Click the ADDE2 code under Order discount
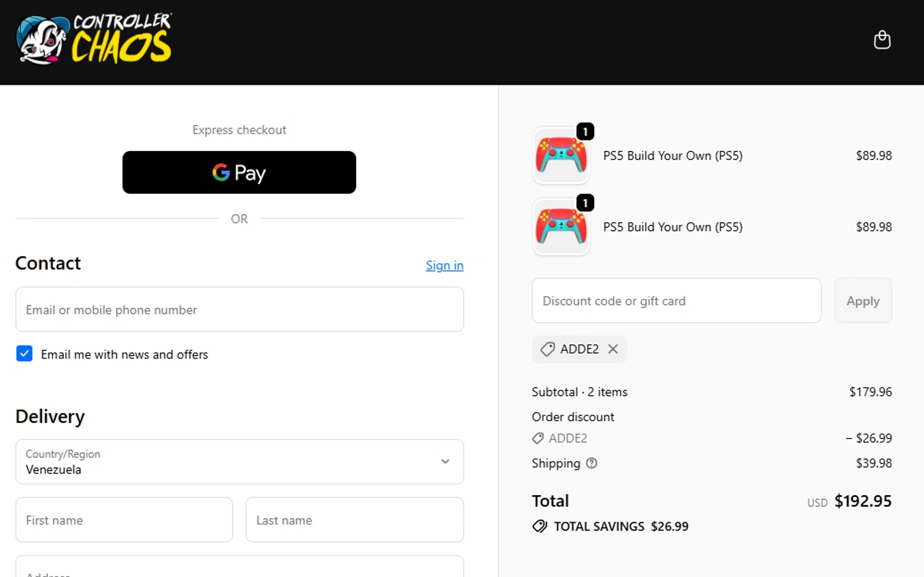 coord(568,438)
